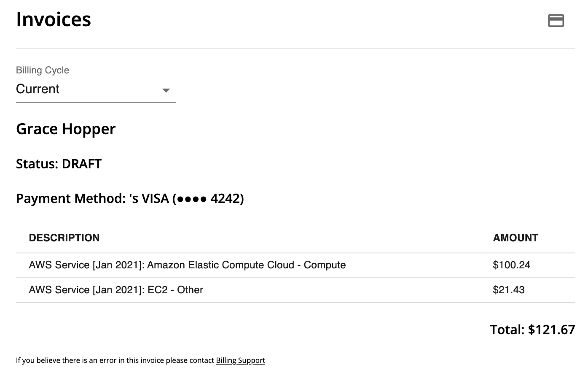
Task: Click the DESCRIPTION column header
Action: [64, 238]
